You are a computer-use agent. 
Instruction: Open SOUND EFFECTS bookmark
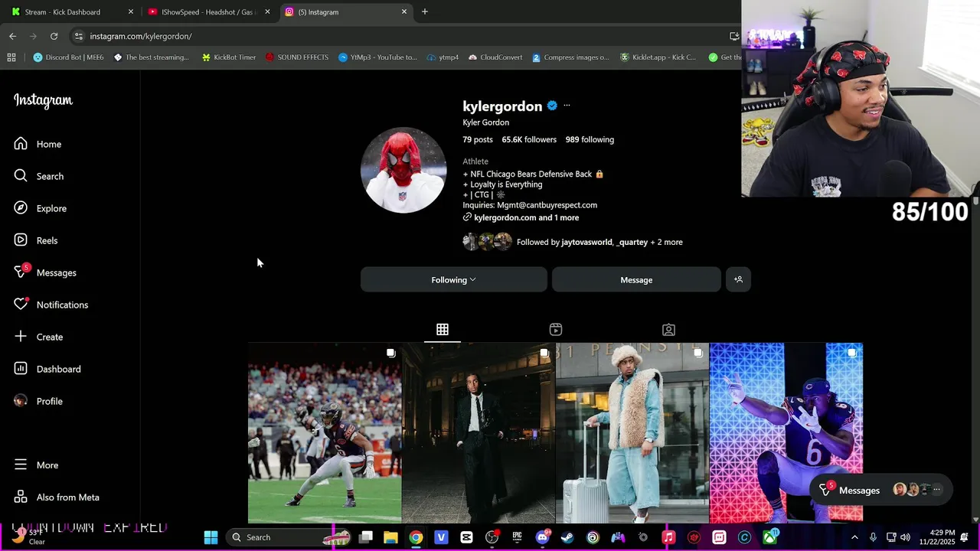pos(297,57)
